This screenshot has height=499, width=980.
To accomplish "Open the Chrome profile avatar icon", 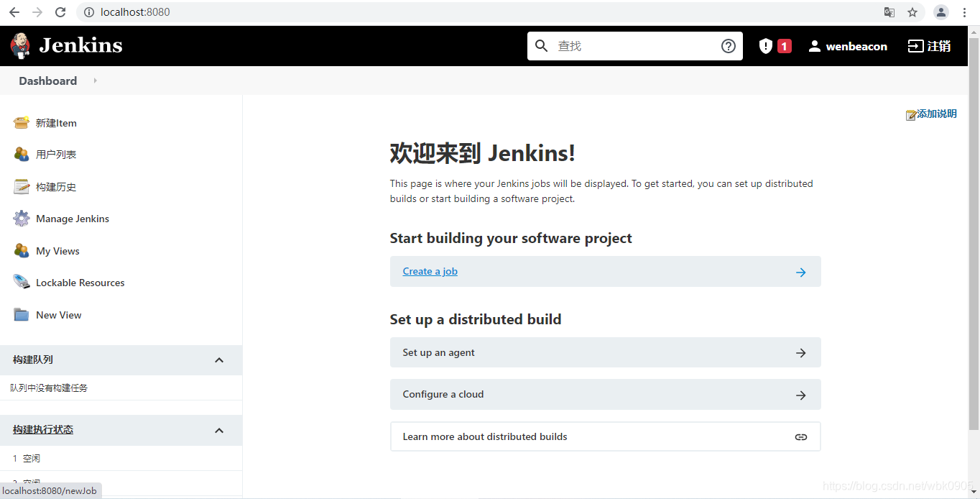I will 941,12.
